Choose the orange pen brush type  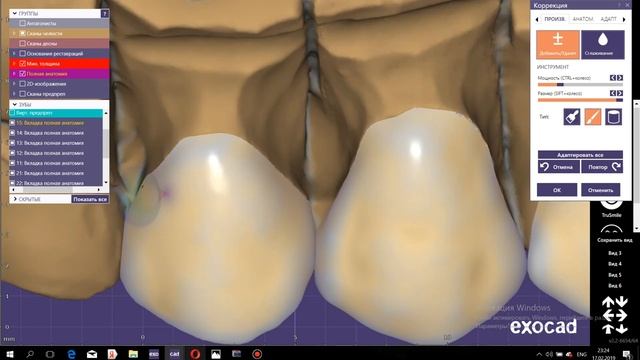(592, 117)
